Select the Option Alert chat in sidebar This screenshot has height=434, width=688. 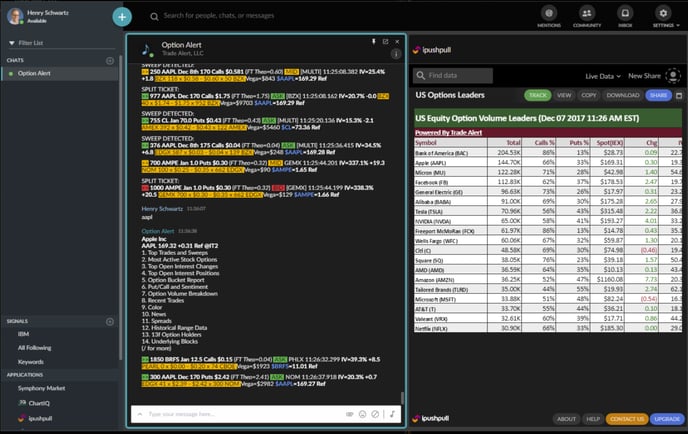(x=59, y=73)
